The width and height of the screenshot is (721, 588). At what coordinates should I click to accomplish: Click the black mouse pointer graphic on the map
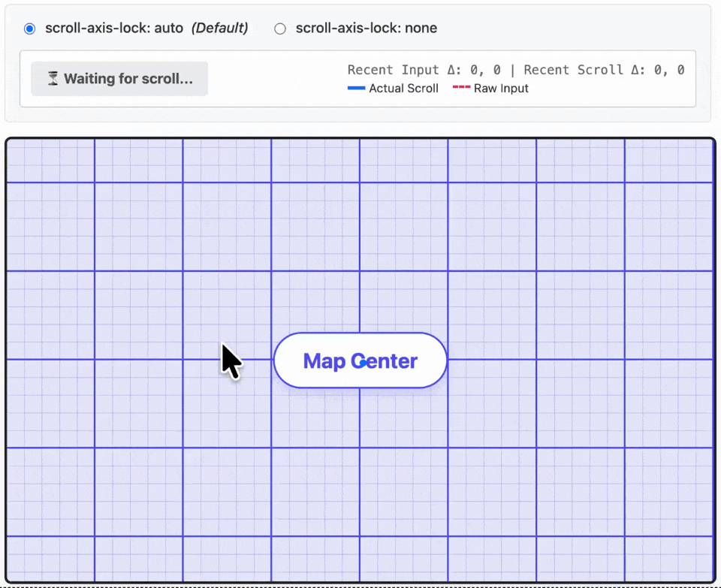coord(232,362)
